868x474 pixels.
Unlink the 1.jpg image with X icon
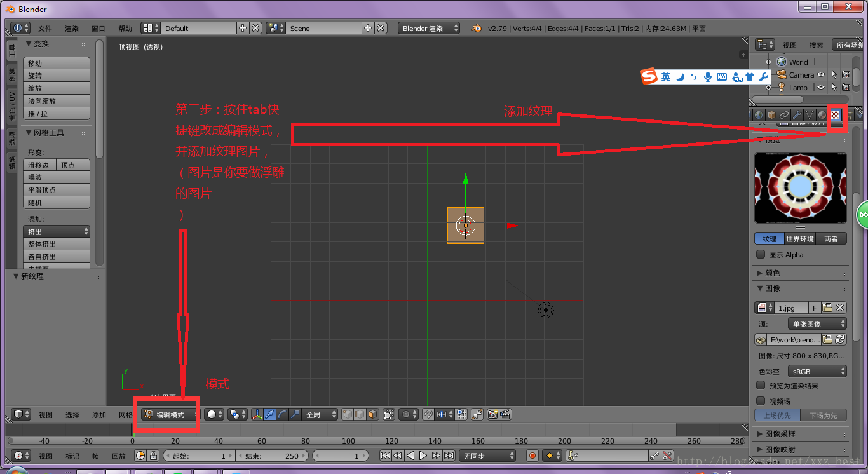coord(840,308)
